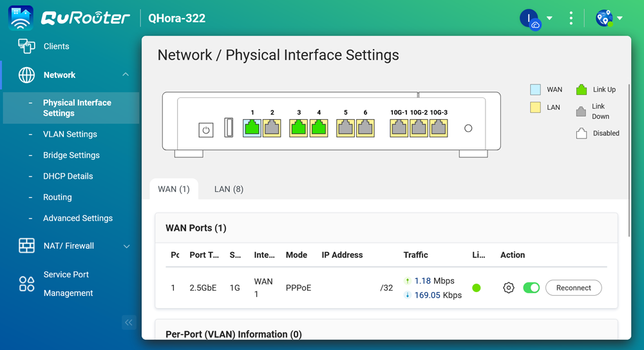Expand the NAT/ Firewall menu

(x=126, y=246)
